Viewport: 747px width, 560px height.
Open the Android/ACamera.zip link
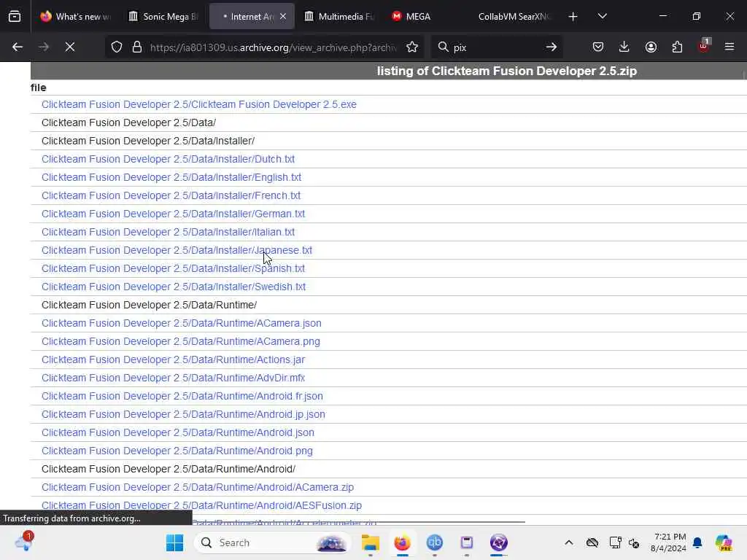(198, 487)
